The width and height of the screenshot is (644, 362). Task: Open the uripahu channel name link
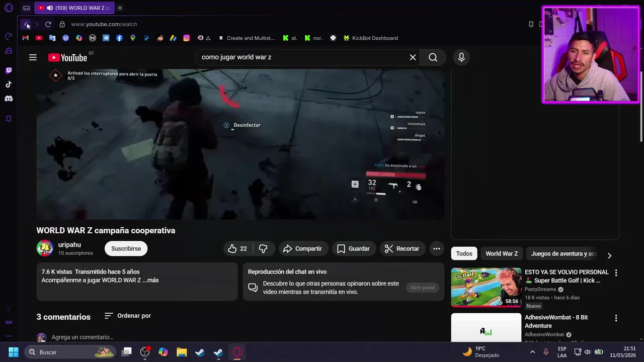point(69,245)
